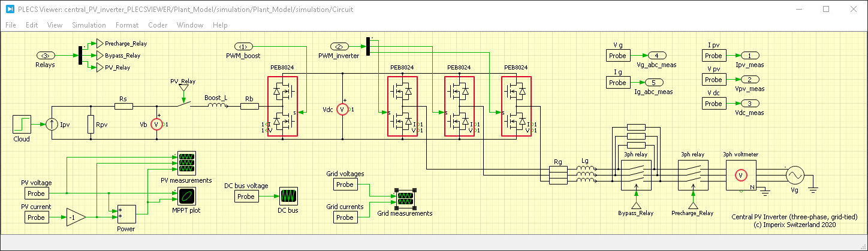
Task: Open the Window menu
Action: (x=190, y=25)
